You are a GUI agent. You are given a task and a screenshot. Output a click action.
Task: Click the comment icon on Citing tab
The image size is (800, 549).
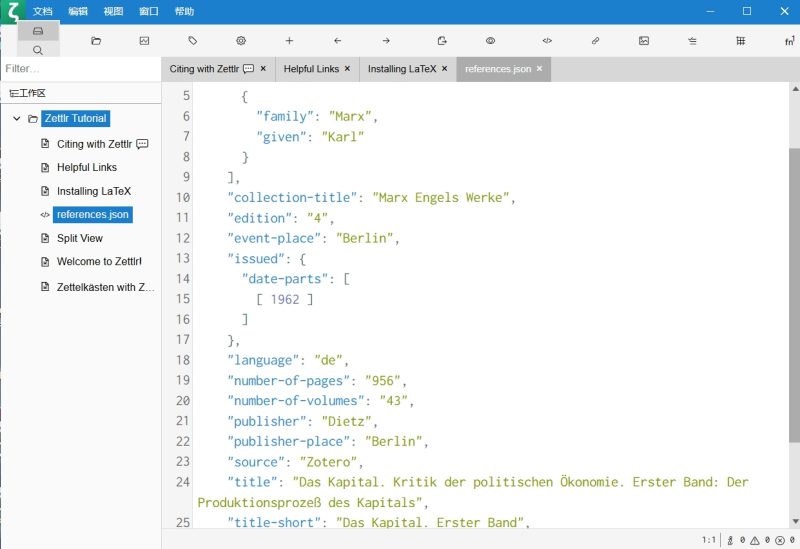[x=248, y=69]
